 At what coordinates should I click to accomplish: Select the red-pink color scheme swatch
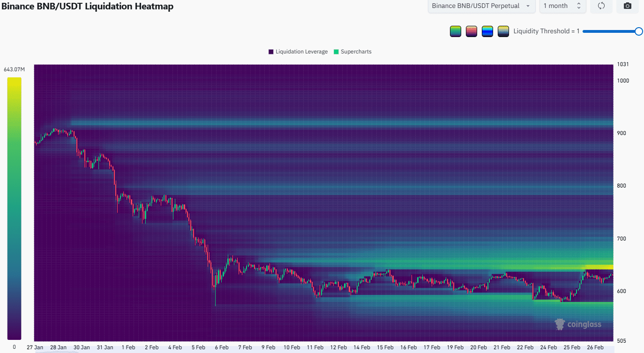472,31
